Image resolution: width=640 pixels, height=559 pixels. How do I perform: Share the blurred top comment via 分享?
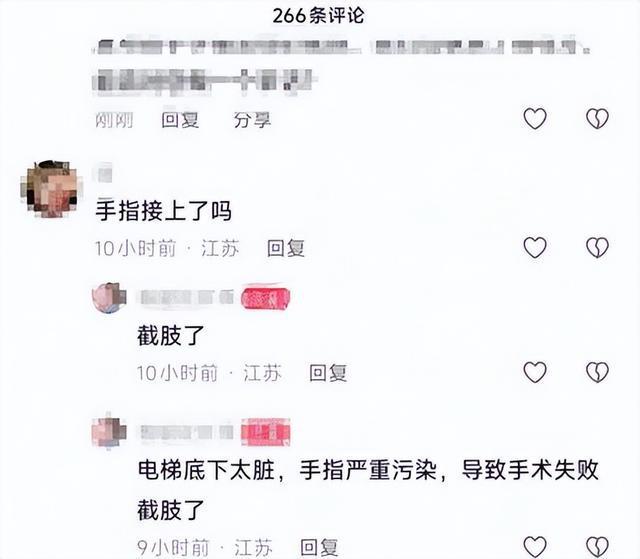[x=252, y=120]
